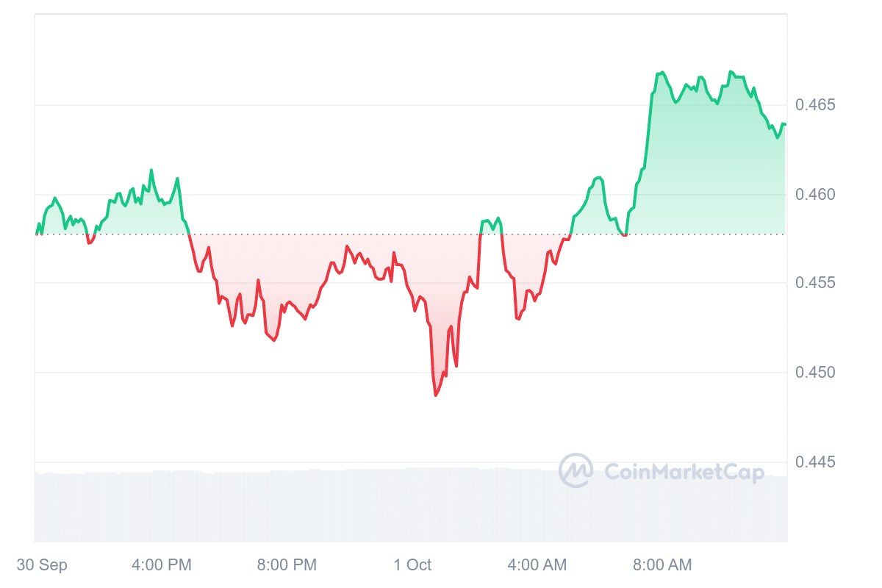Click the CoinMarketCap watermark text
The image size is (882, 588).
684,472
